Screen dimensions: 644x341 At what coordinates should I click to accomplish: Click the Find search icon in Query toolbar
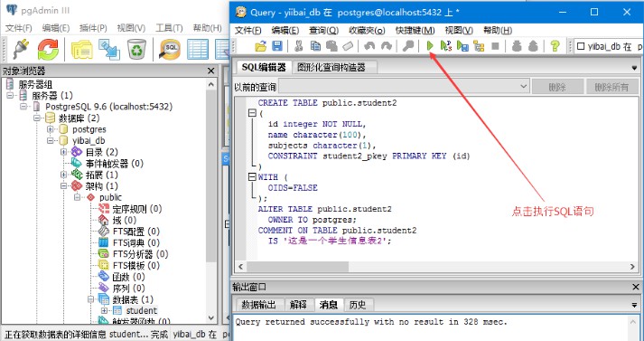(408, 45)
